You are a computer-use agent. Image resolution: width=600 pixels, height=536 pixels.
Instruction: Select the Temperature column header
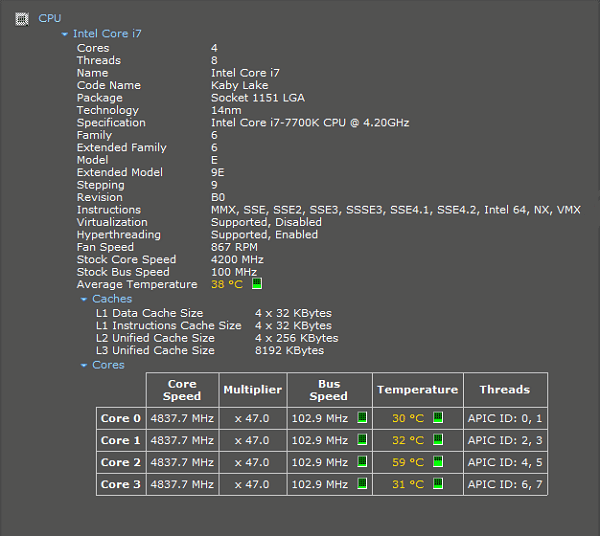[417, 390]
